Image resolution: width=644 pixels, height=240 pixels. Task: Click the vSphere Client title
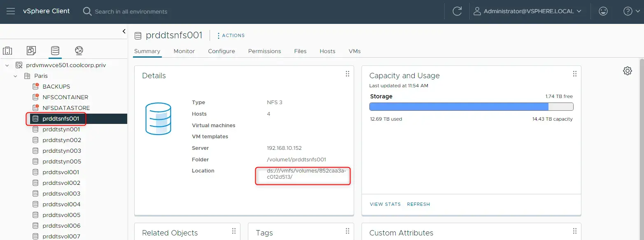click(x=47, y=11)
